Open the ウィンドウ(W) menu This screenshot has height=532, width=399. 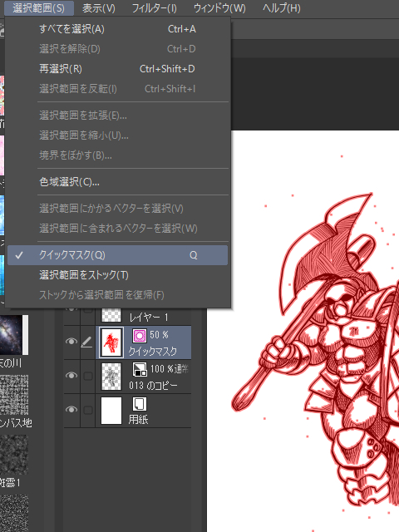[219, 8]
